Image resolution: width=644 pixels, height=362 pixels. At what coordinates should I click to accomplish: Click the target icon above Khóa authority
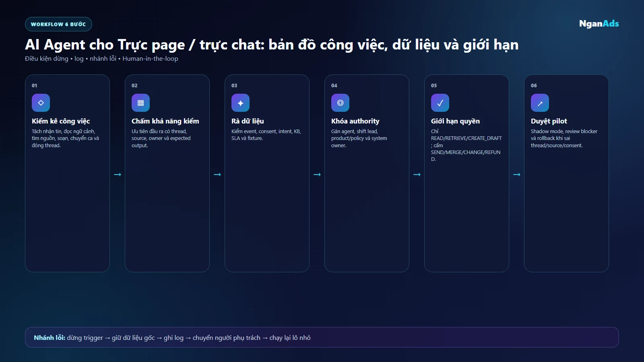[340, 103]
